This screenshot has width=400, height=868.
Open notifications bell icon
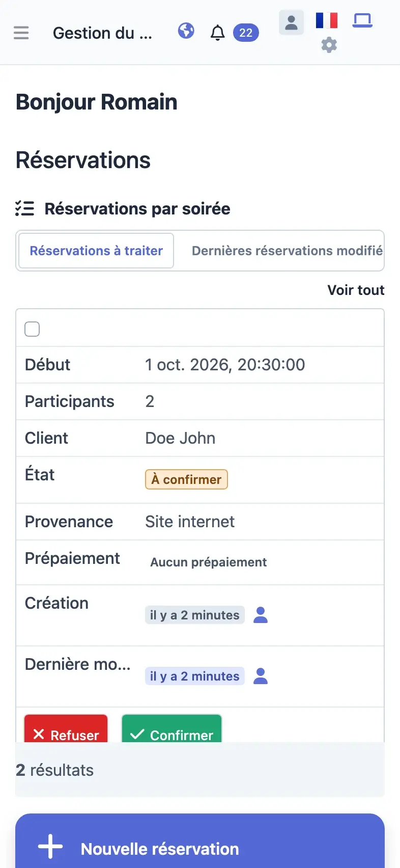(x=218, y=33)
